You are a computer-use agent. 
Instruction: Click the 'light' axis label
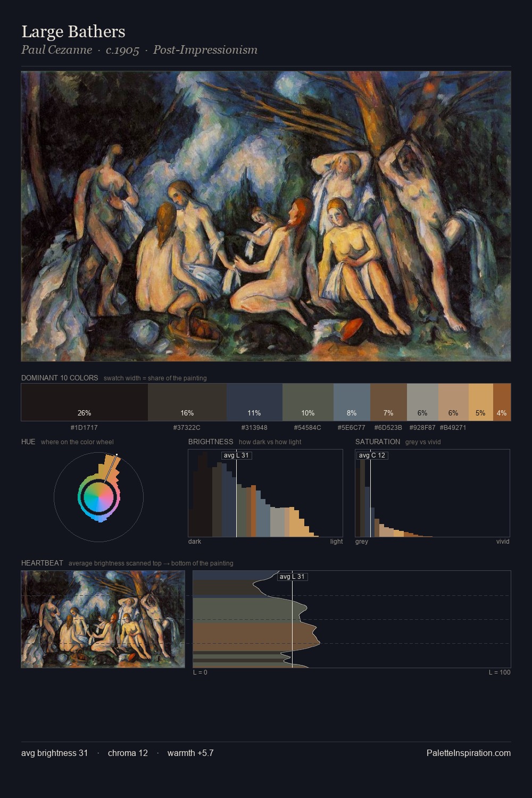click(x=336, y=542)
